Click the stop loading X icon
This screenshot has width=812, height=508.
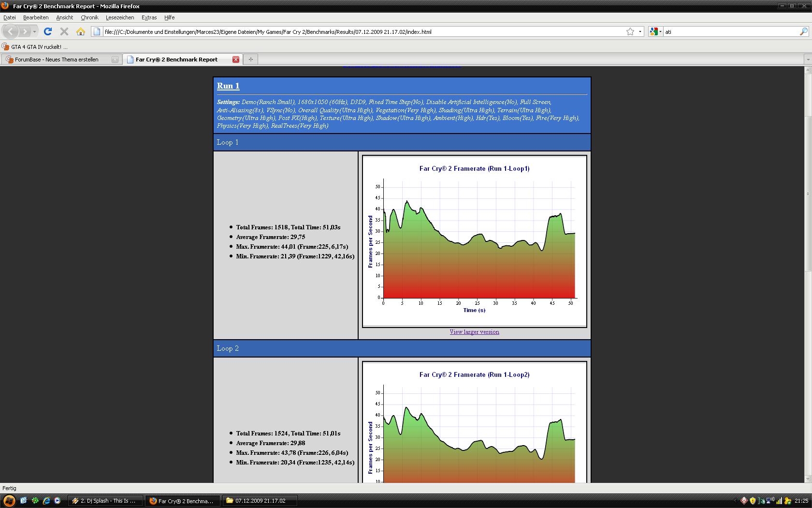click(x=64, y=31)
